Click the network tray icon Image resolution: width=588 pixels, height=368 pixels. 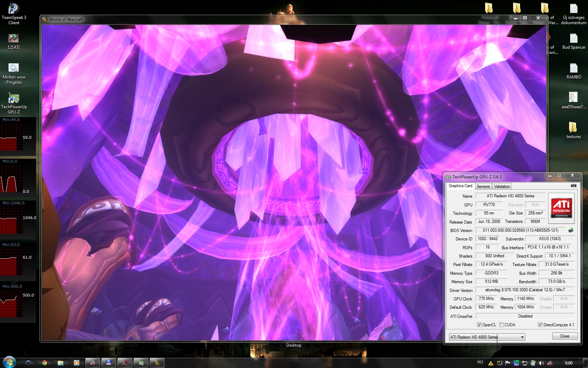(524, 363)
